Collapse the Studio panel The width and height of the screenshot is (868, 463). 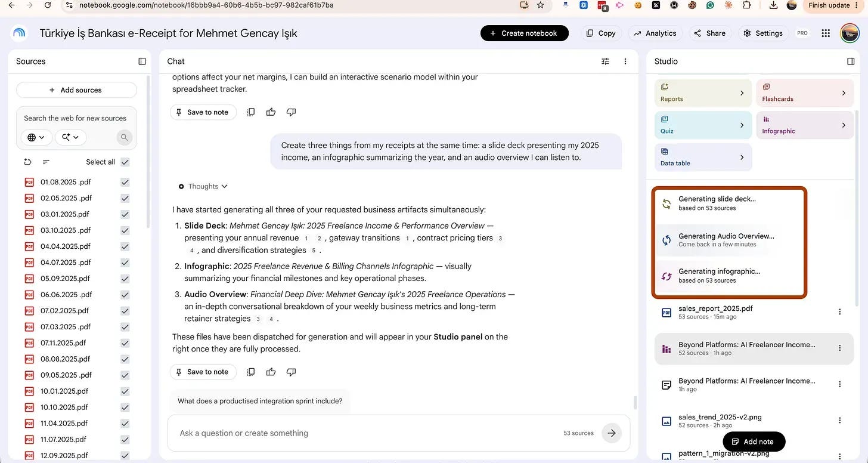(x=851, y=61)
